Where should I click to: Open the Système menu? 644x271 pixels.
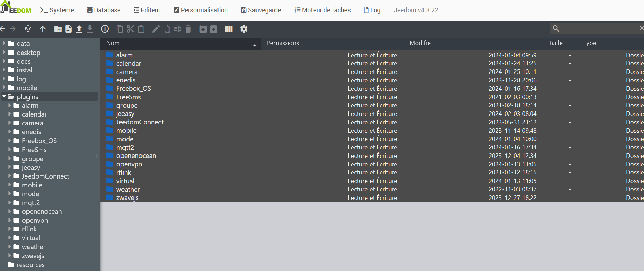pyautogui.click(x=57, y=10)
